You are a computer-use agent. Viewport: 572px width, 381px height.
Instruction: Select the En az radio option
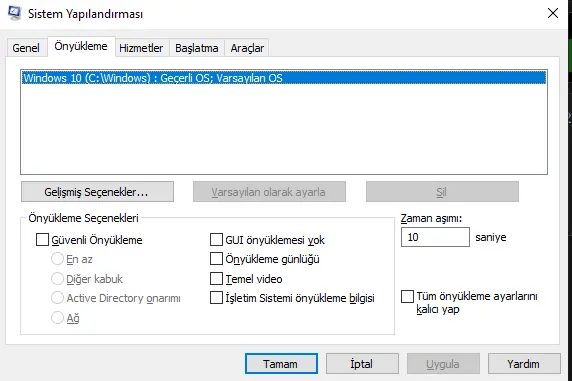57,259
